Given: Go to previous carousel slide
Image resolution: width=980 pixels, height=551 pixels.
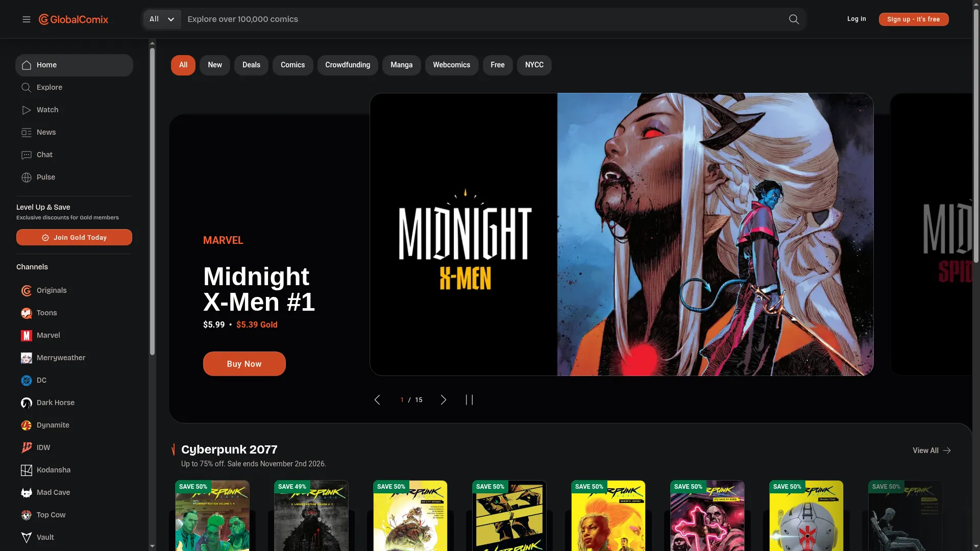Looking at the screenshot, I should (377, 400).
